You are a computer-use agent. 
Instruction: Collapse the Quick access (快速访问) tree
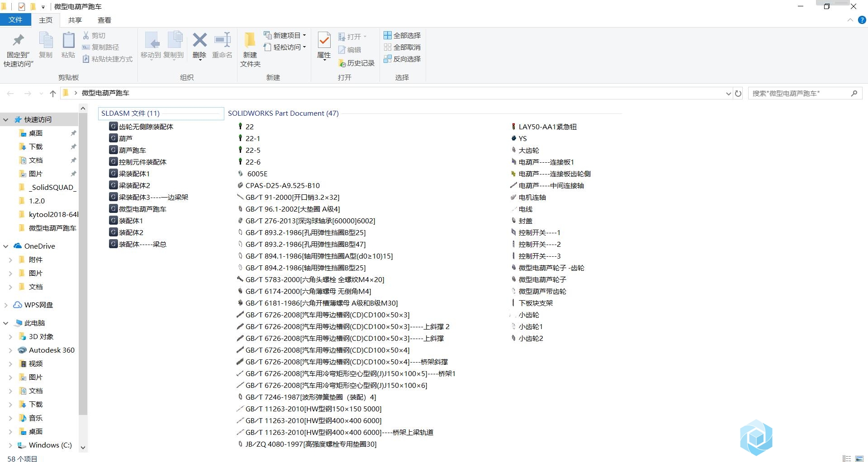click(6, 120)
